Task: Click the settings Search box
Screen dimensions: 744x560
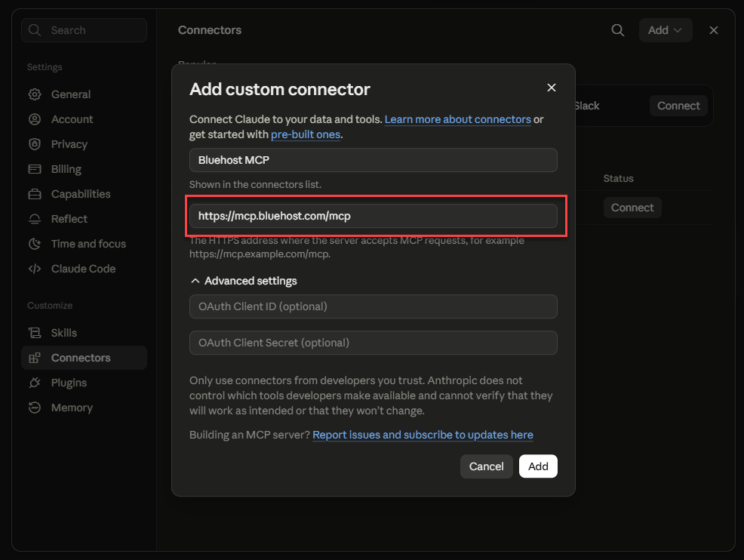Action: point(84,30)
